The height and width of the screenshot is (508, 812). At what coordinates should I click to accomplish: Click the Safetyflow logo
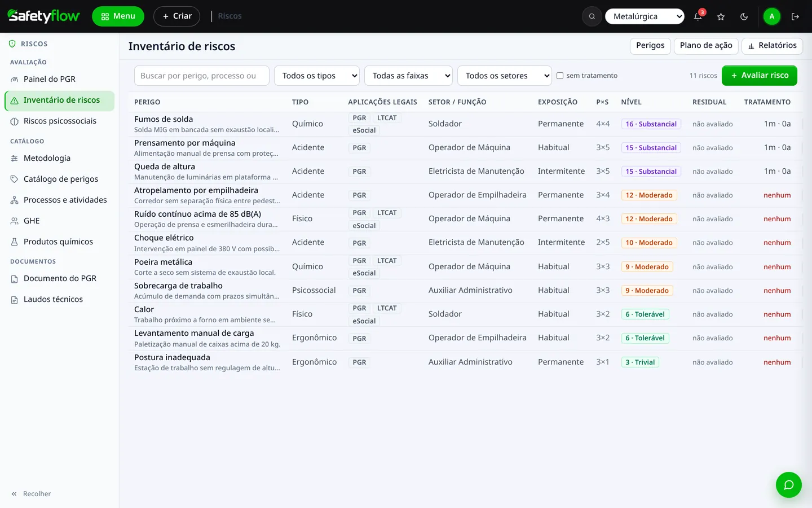43,16
